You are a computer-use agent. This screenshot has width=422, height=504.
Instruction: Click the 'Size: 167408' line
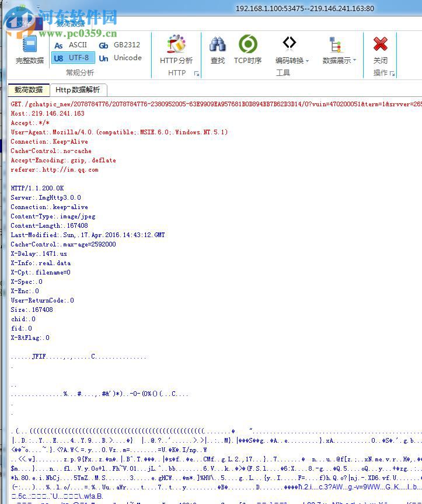pyautogui.click(x=32, y=310)
